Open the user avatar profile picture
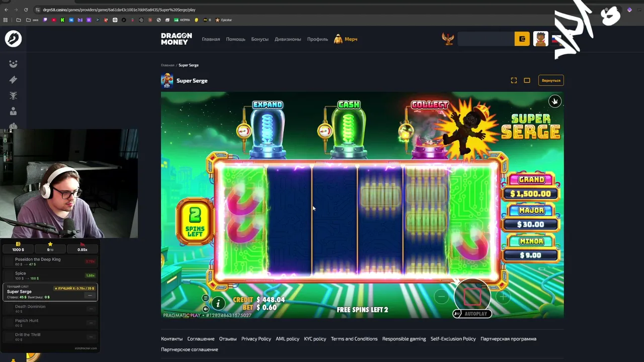This screenshot has width=644, height=362. (541, 39)
